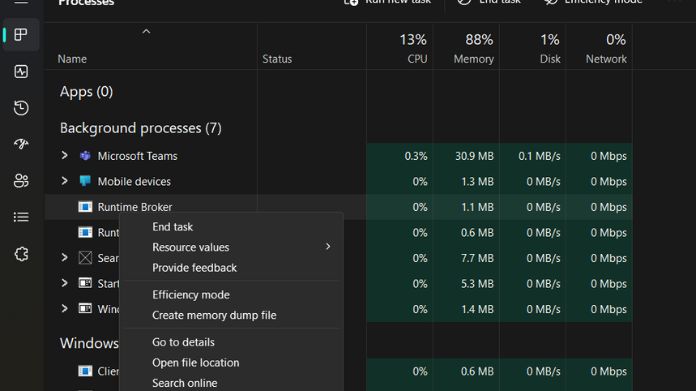Choose End task from context menu
The image size is (696, 391).
click(172, 227)
